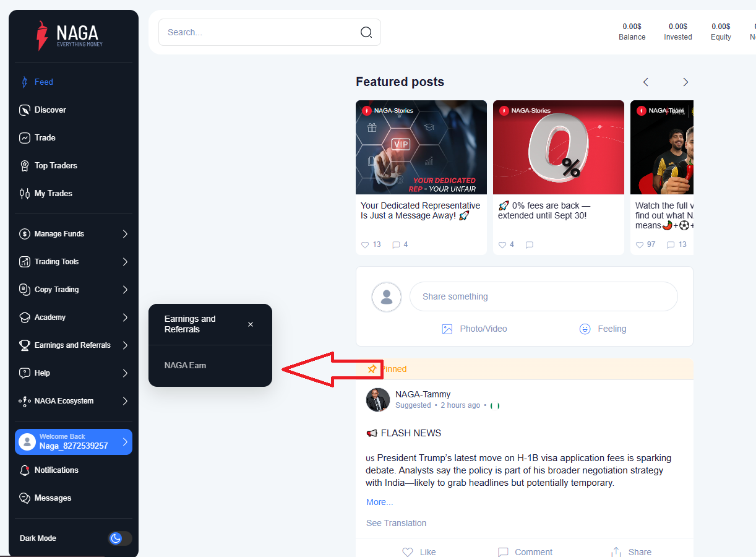The image size is (756, 557).
Task: Comment on the flash news post
Action: [525, 552]
